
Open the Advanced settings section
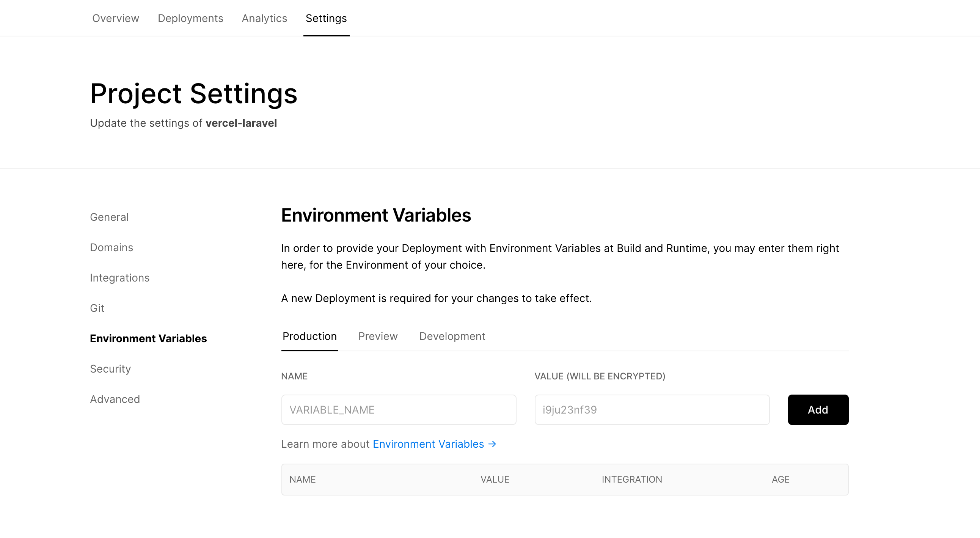(x=115, y=399)
